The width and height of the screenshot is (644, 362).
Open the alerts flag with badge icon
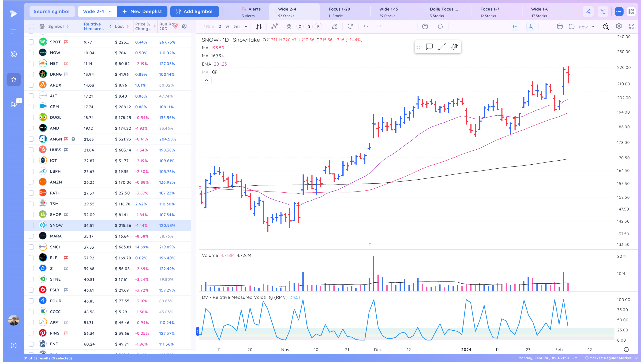point(14,104)
